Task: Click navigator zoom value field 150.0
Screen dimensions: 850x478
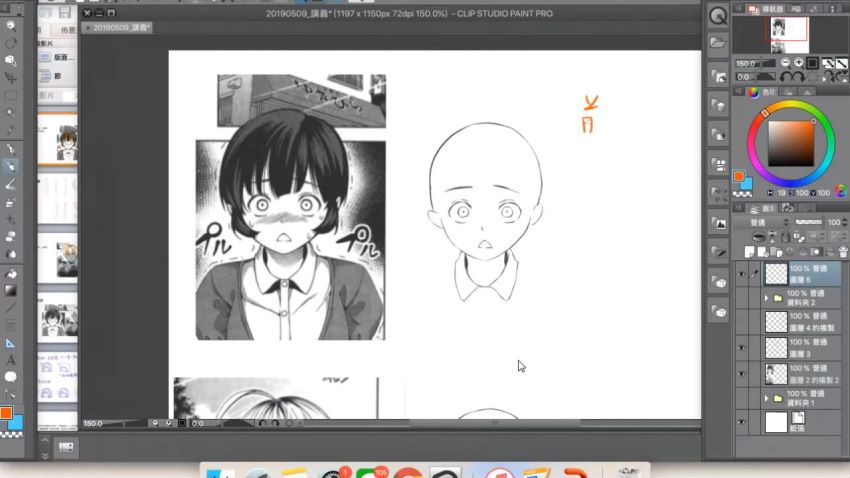Action: (x=748, y=63)
